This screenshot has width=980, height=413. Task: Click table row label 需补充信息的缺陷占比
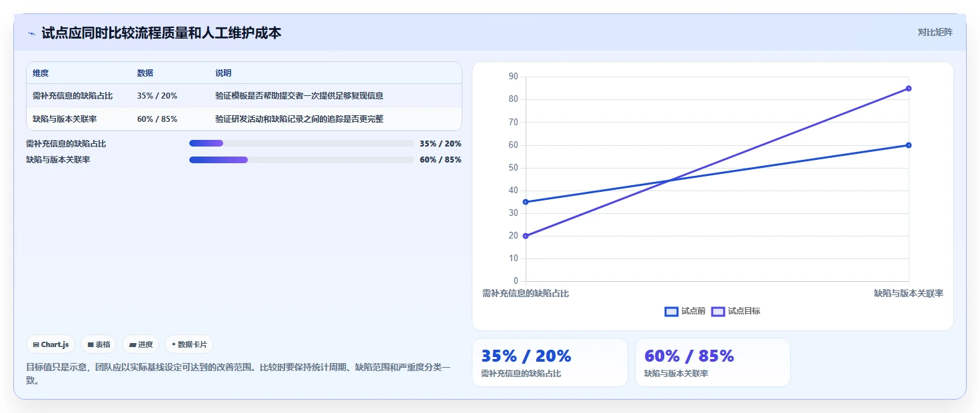coord(73,96)
